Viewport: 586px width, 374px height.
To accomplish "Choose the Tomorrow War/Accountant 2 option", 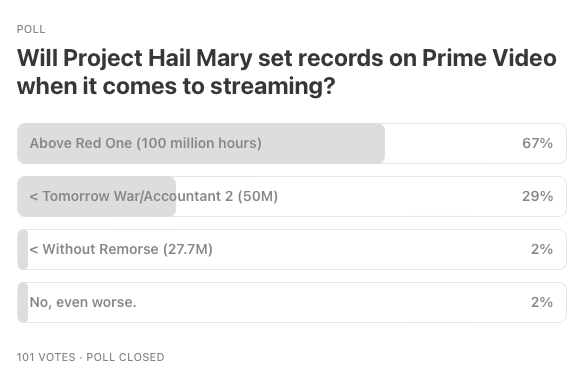I will (x=292, y=197).
